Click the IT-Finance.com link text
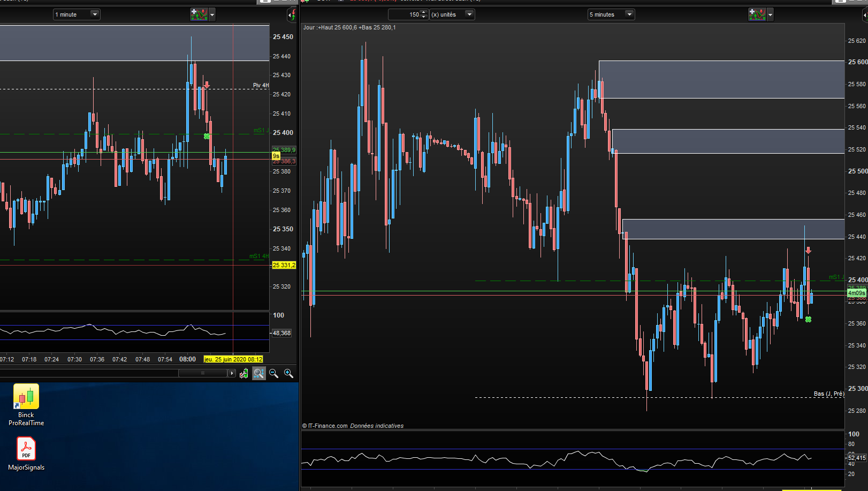Image resolution: width=868 pixels, height=491 pixels. point(328,426)
